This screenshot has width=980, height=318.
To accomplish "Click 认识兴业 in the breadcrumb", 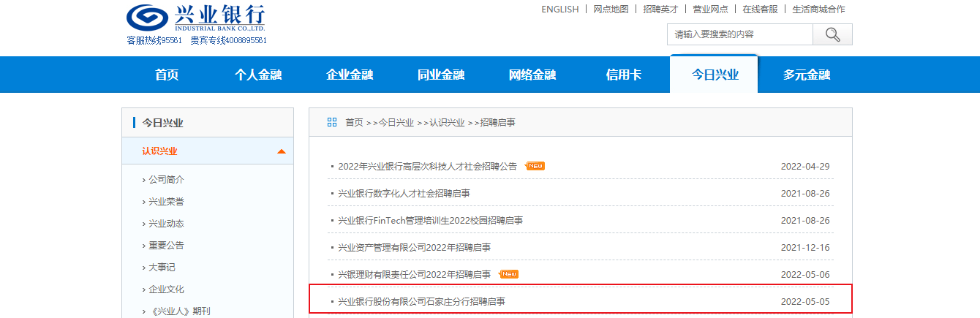I will (447, 122).
